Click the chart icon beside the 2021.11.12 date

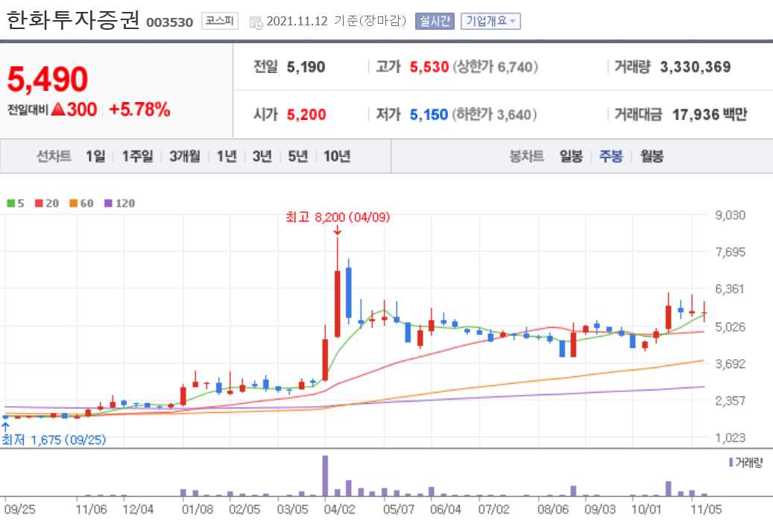[258, 21]
